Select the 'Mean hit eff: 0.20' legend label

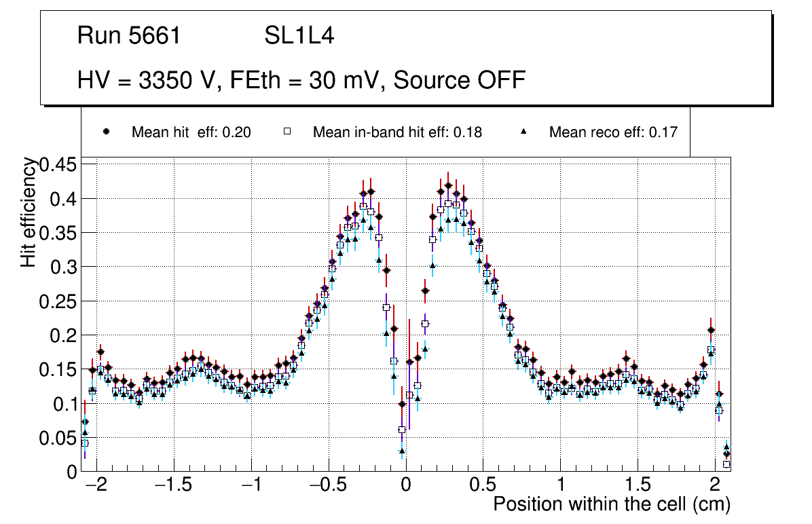coord(191,132)
